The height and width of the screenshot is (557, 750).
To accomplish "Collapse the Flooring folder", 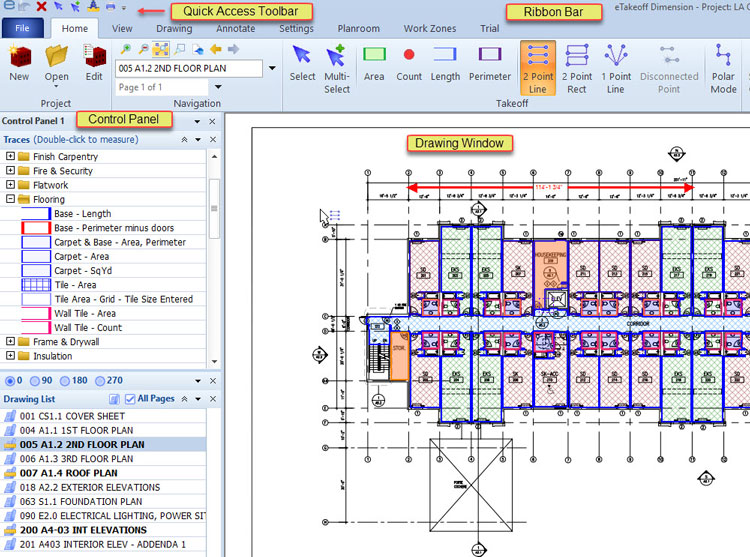I will point(11,199).
